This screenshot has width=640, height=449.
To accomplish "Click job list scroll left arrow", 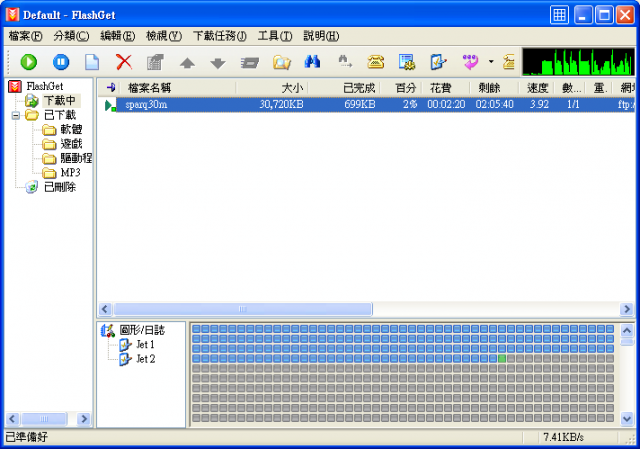I will pos(105,309).
